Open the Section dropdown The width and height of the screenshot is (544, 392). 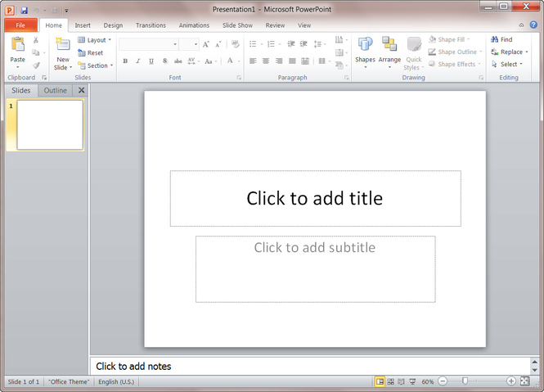96,65
